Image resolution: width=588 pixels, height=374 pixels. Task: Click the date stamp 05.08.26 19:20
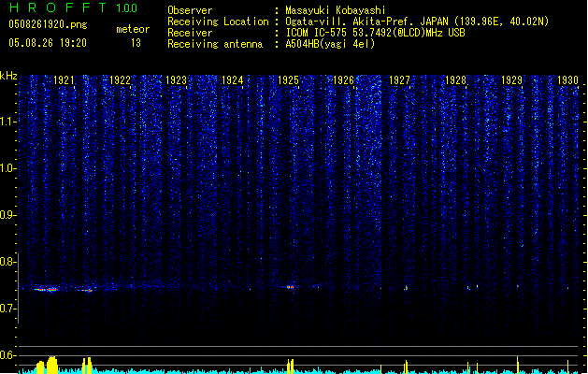48,43
